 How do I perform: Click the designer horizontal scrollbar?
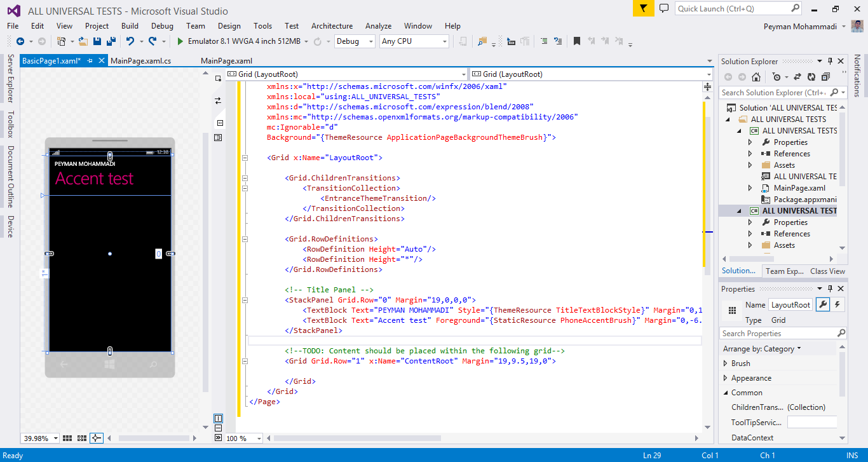[x=154, y=438]
